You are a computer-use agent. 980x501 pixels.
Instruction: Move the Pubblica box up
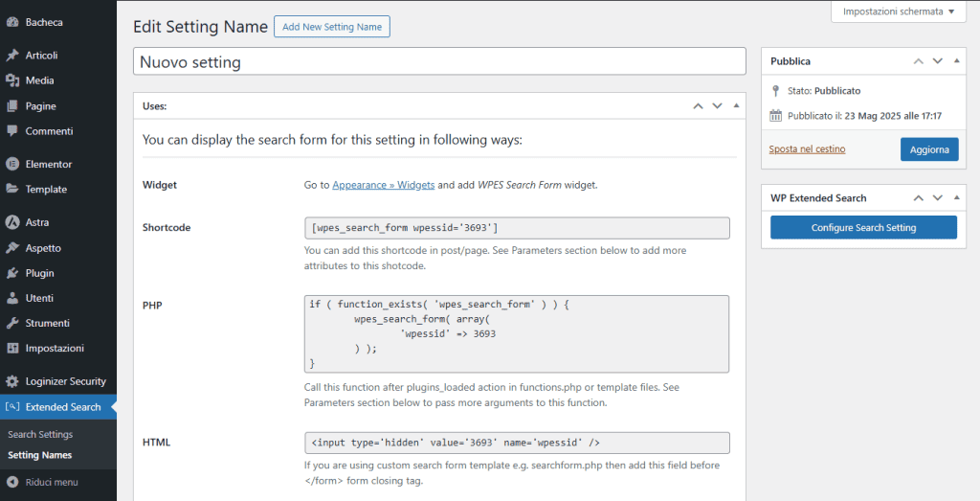pyautogui.click(x=918, y=60)
